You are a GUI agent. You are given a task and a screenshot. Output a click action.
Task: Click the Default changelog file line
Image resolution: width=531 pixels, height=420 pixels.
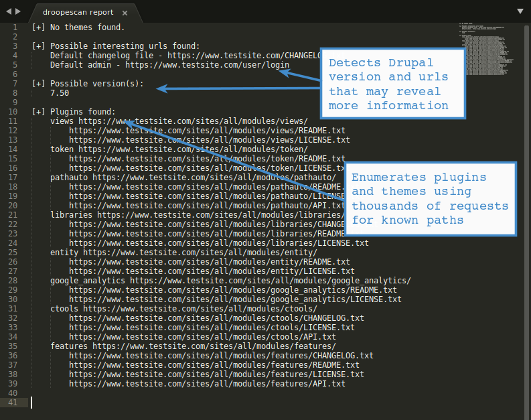click(x=185, y=56)
